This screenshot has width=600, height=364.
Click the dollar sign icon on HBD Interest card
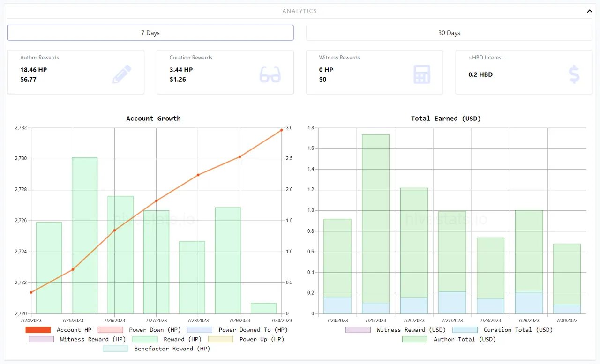pos(574,74)
